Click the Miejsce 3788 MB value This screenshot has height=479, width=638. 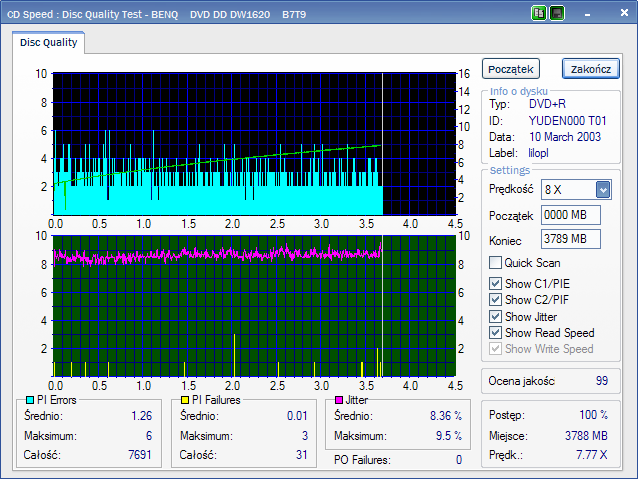pos(586,436)
